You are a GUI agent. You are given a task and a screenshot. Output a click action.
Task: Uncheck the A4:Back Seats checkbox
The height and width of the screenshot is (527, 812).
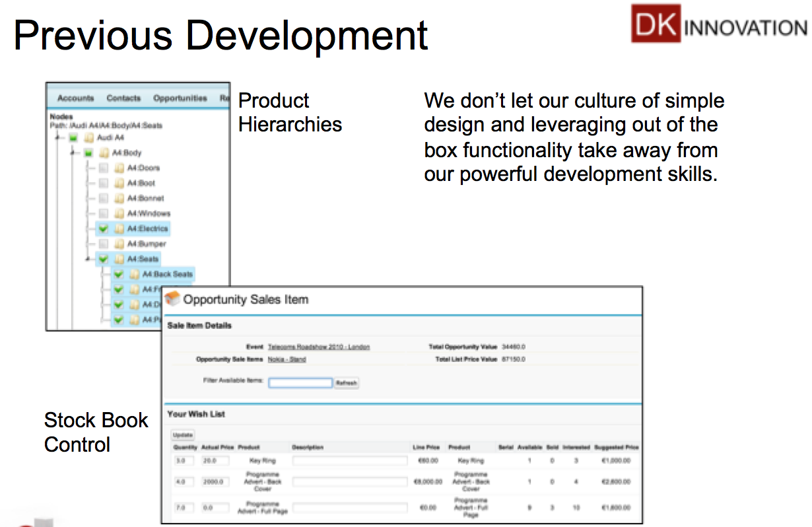point(119,275)
